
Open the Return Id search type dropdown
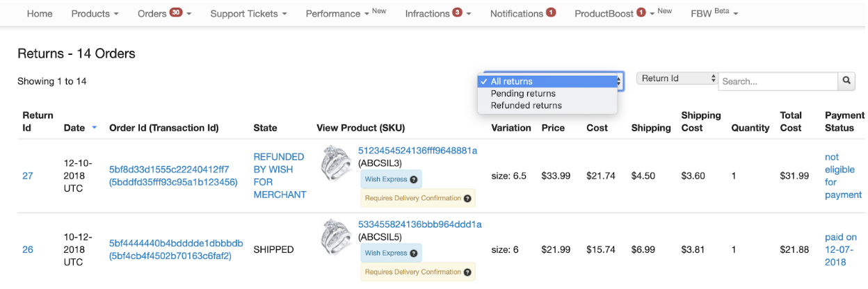click(677, 79)
